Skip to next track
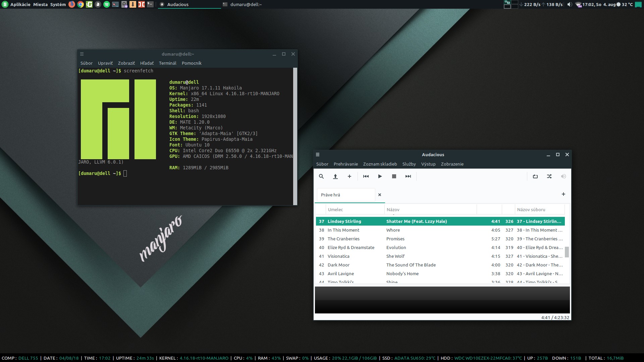This screenshot has width=644, height=362. 408,176
